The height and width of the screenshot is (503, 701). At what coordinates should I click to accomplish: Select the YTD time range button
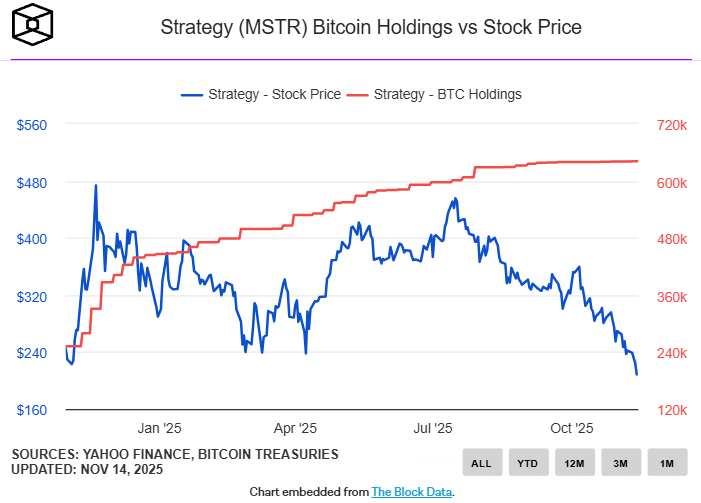pos(528,462)
